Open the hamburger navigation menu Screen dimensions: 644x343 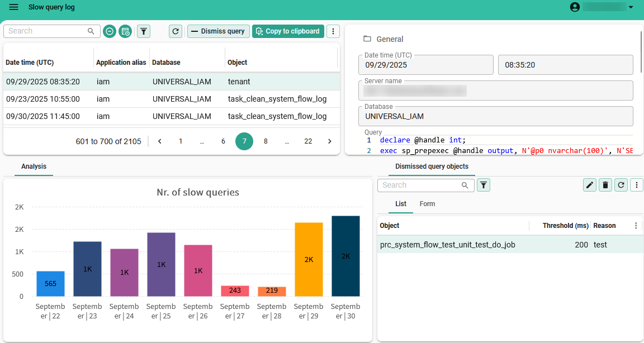(x=14, y=7)
